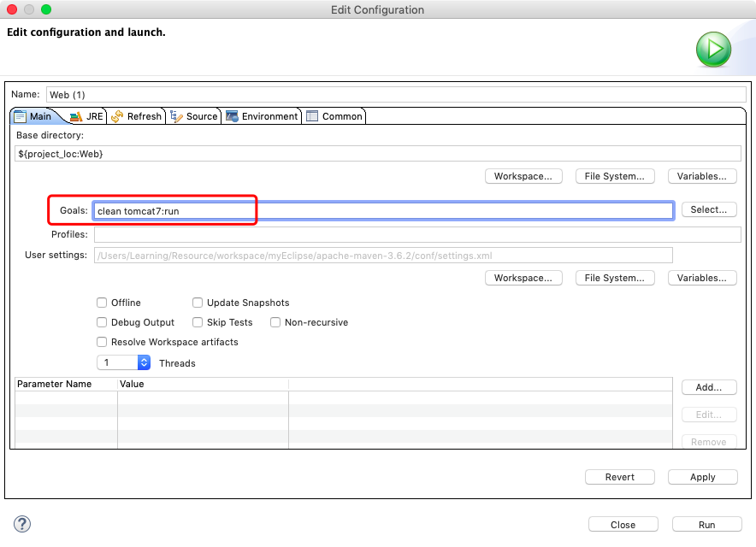This screenshot has width=756, height=547.
Task: Open the Refresh tab
Action: (136, 116)
